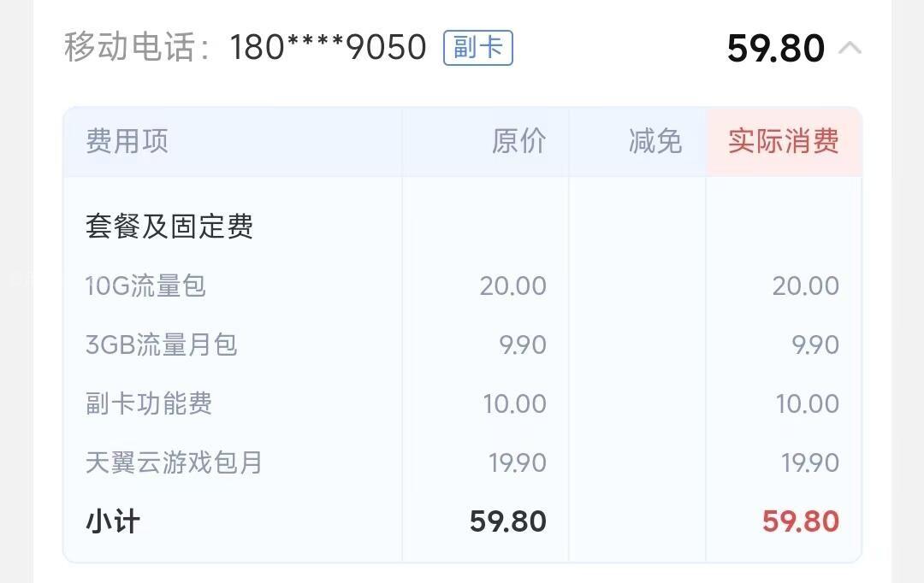
Task: Collapse the 180****9050 bill details chevron
Action: coord(850,48)
